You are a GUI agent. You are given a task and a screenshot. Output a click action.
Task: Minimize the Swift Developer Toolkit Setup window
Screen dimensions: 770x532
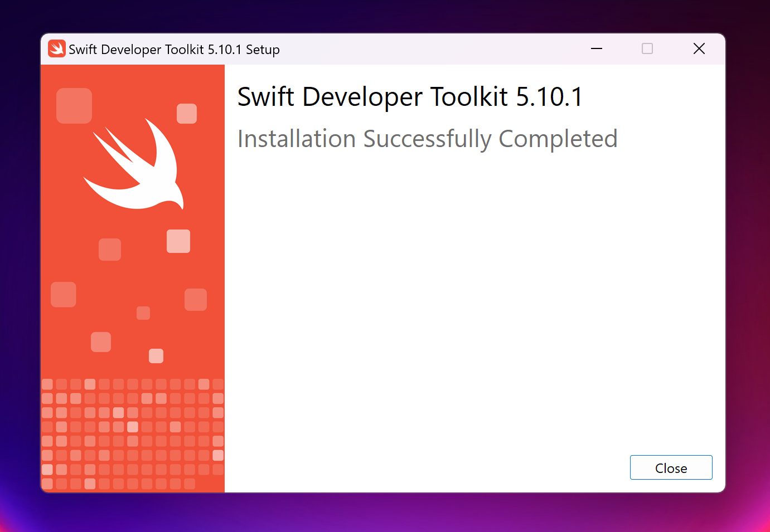597,49
